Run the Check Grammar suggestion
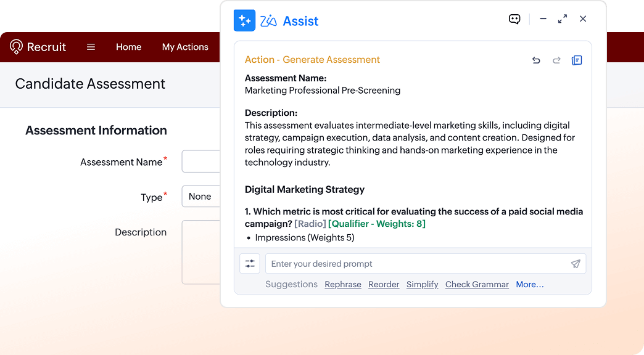644x355 pixels. click(x=477, y=284)
